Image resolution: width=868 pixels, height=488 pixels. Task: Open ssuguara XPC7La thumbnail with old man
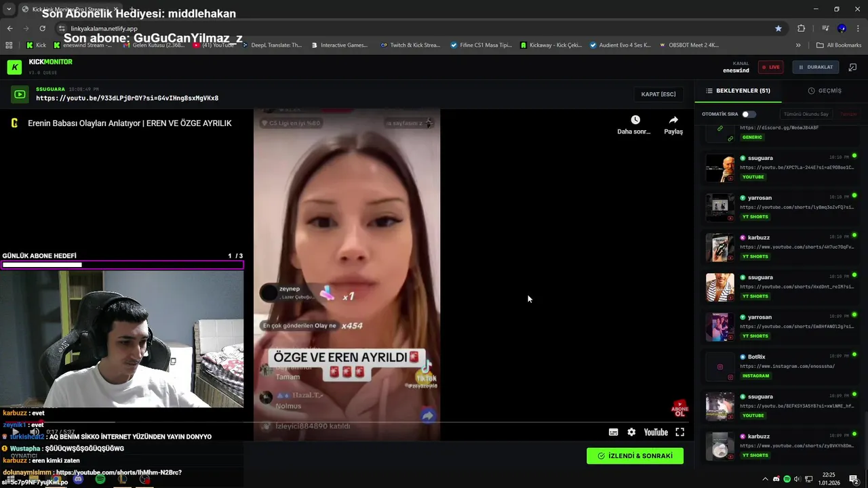click(x=719, y=168)
